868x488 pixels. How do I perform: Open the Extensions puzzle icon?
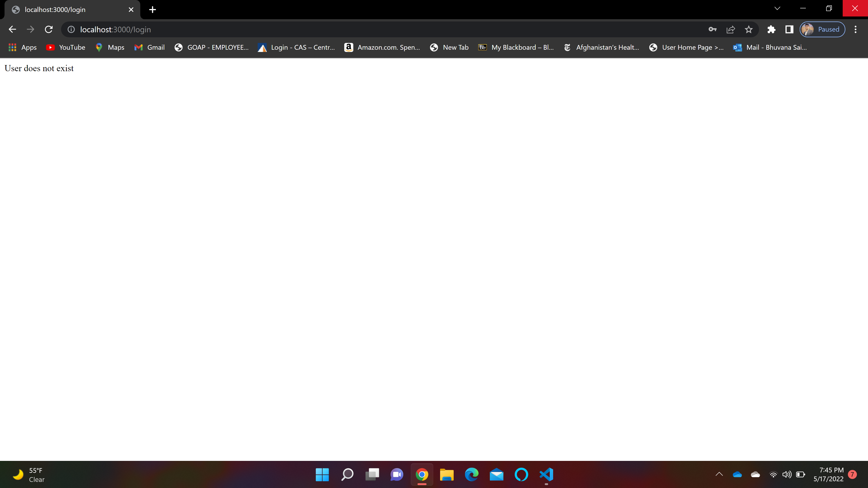(x=771, y=30)
